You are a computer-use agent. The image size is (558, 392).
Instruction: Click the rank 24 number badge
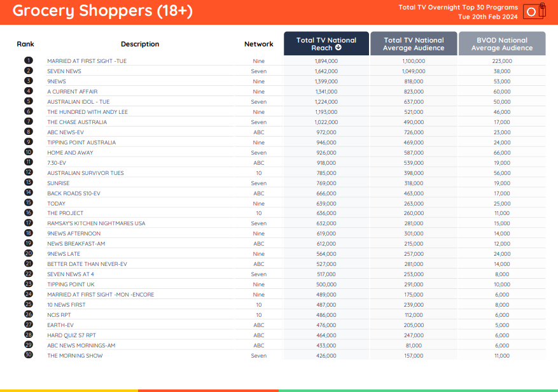click(x=29, y=295)
